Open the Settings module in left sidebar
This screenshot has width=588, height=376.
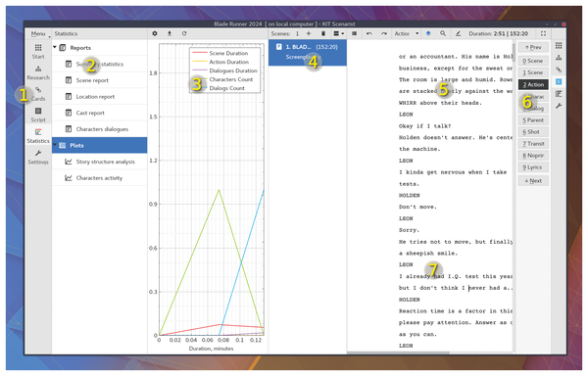pos(38,157)
